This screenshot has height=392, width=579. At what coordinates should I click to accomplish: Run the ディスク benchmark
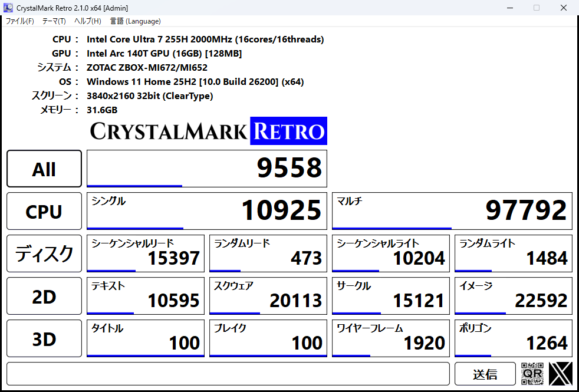(44, 253)
